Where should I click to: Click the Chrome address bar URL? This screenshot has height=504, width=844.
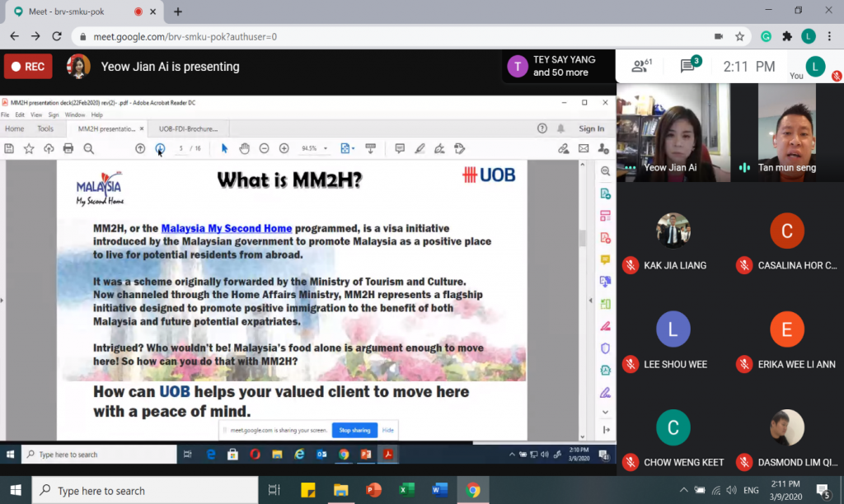pyautogui.click(x=185, y=36)
